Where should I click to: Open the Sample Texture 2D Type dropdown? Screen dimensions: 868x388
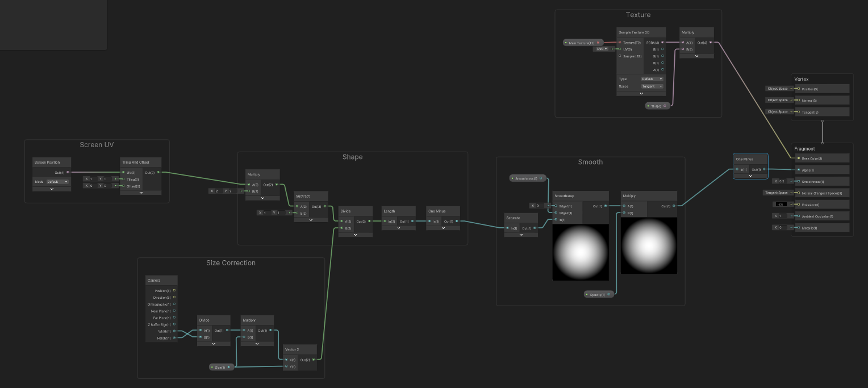pyautogui.click(x=652, y=79)
